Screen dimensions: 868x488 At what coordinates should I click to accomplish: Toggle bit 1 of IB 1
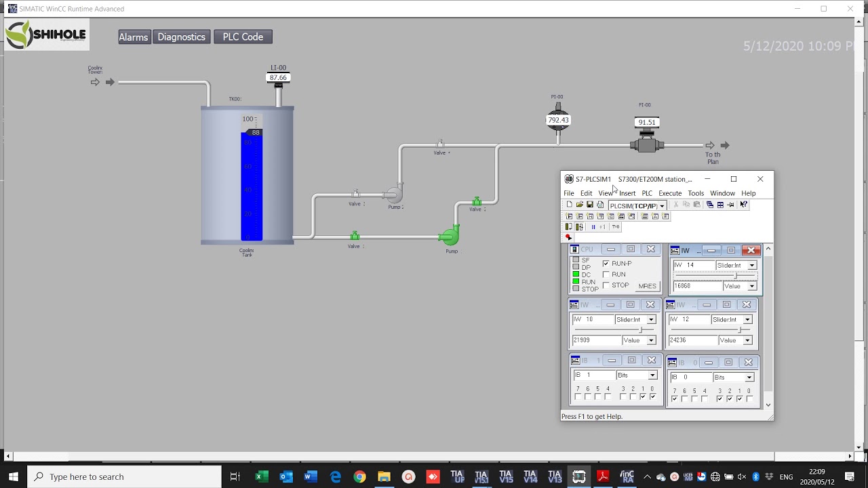[643, 396]
